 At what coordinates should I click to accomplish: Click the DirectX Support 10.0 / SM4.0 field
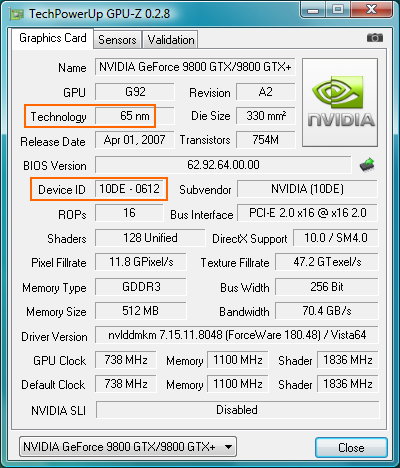[x=336, y=238]
